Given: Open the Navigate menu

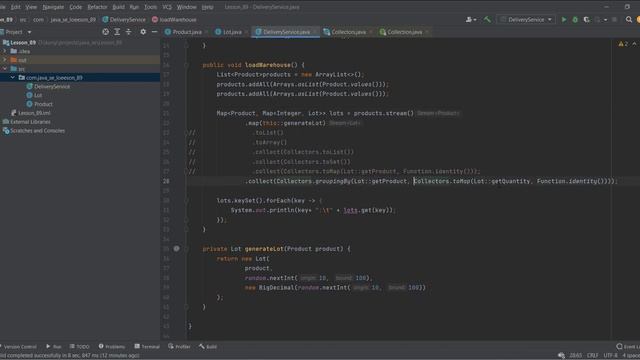Looking at the screenshot, I should [x=53, y=7].
